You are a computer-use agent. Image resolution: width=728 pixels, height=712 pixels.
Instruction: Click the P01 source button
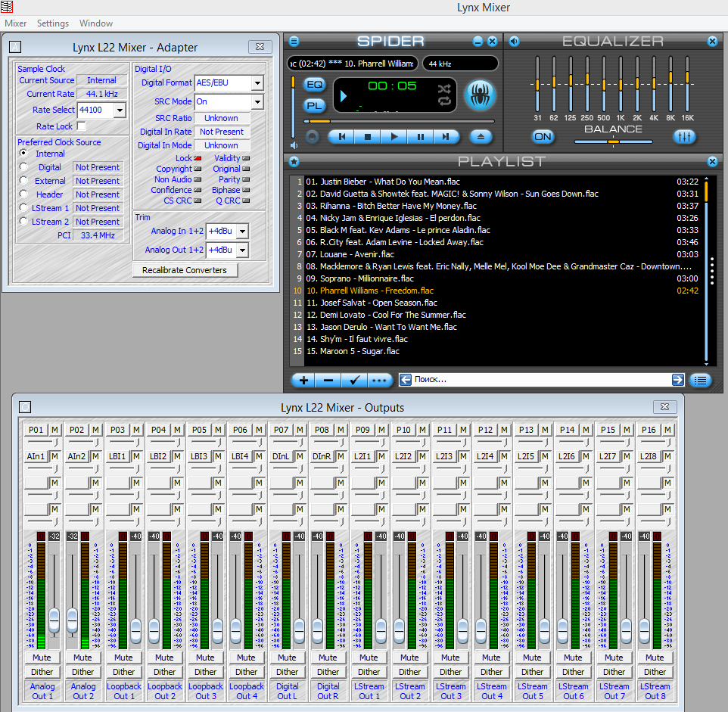point(36,430)
